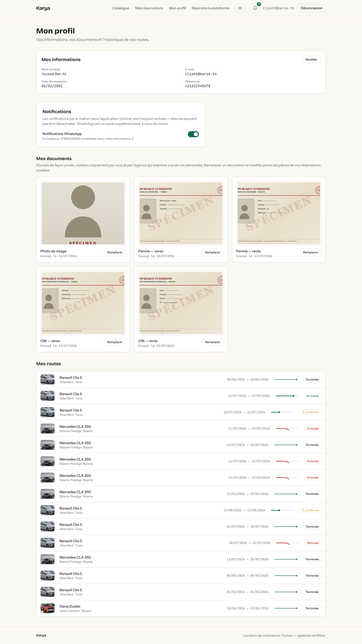This screenshot has height=644, width=362.
Task: Click Annulée badge for 13/07/2026 → 19/07/2026
Action: (x=313, y=477)
